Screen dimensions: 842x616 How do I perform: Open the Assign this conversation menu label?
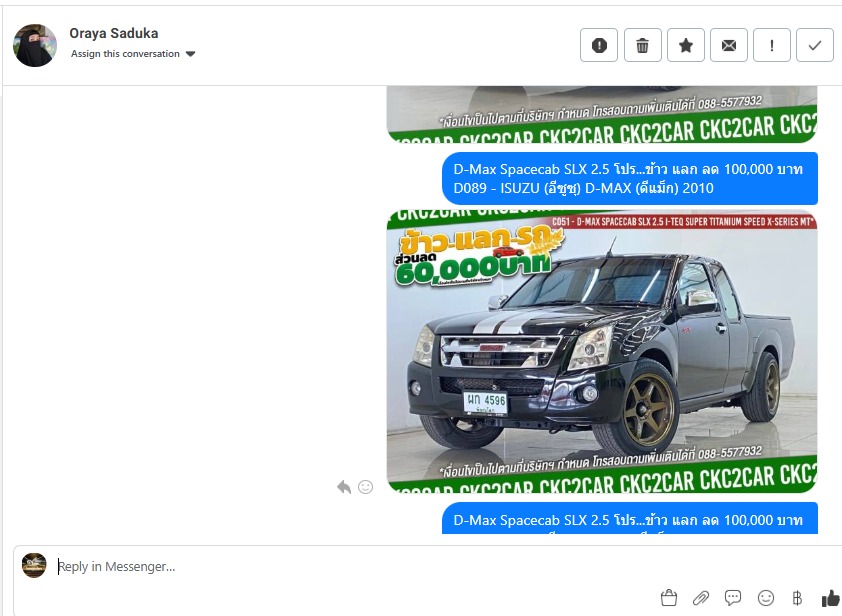click(x=125, y=54)
